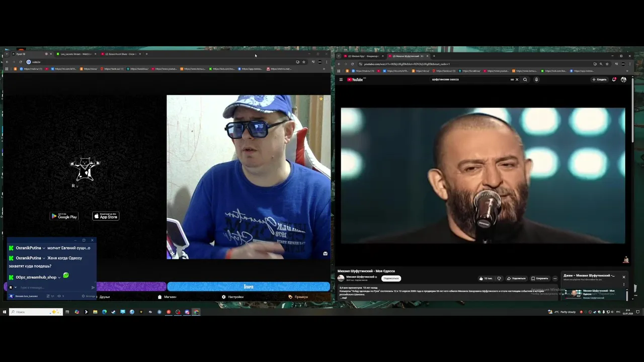644x362 pixels.
Task: Send the chat message with arrow icon
Action: 93,288
